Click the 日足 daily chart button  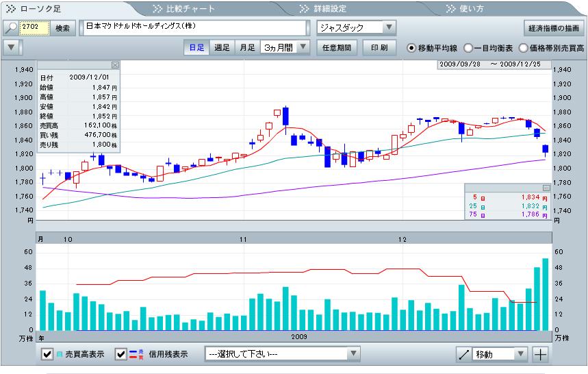[197, 48]
